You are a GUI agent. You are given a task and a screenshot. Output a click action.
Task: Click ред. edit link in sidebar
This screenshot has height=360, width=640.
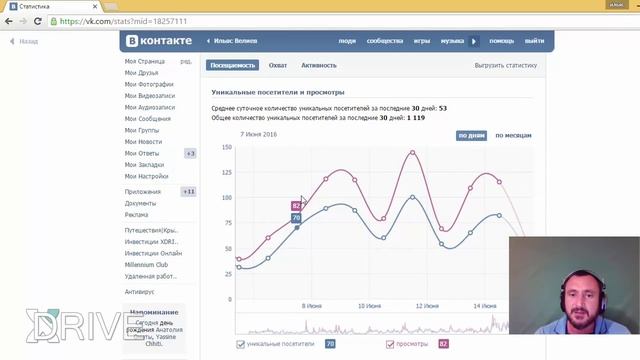pos(186,61)
